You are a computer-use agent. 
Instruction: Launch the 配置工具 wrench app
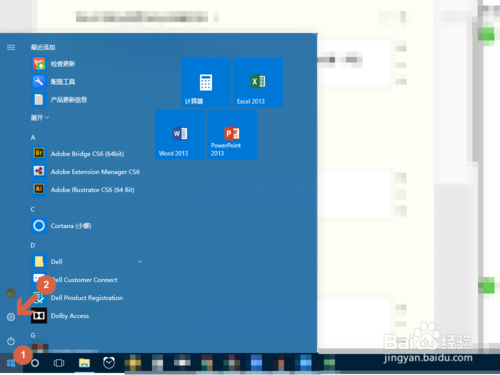39,82
